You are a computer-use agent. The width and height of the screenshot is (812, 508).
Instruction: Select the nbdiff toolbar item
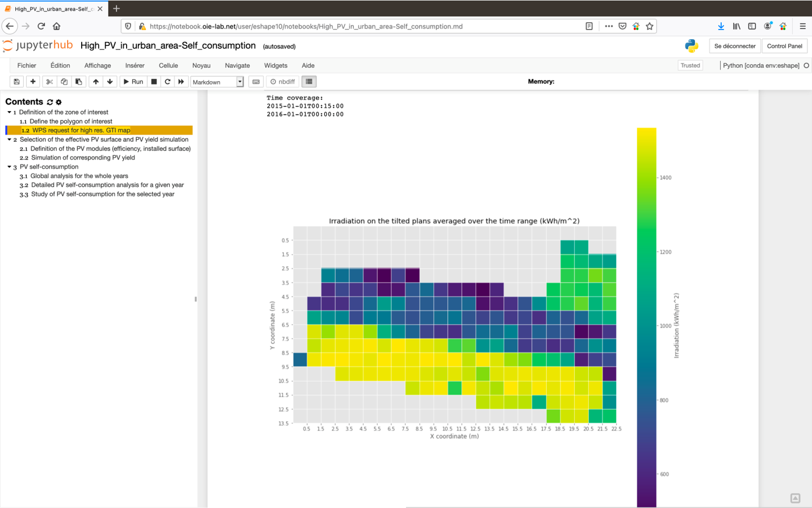[282, 81]
